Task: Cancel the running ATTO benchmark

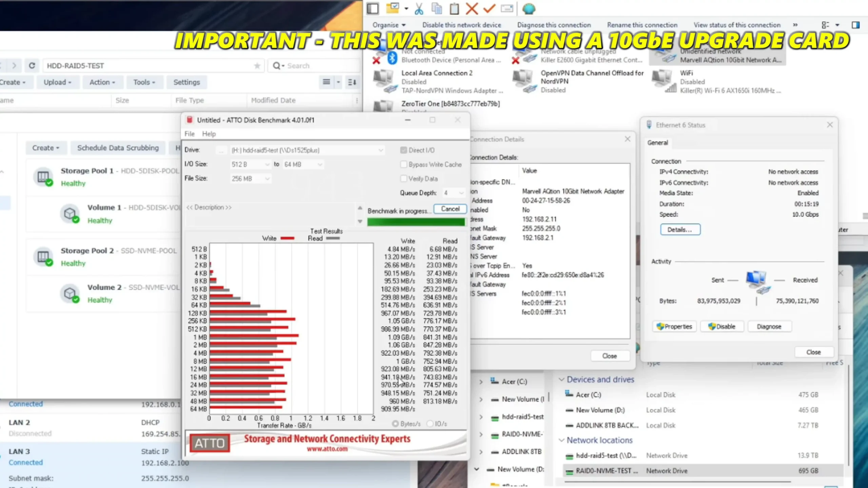Action: (x=450, y=209)
